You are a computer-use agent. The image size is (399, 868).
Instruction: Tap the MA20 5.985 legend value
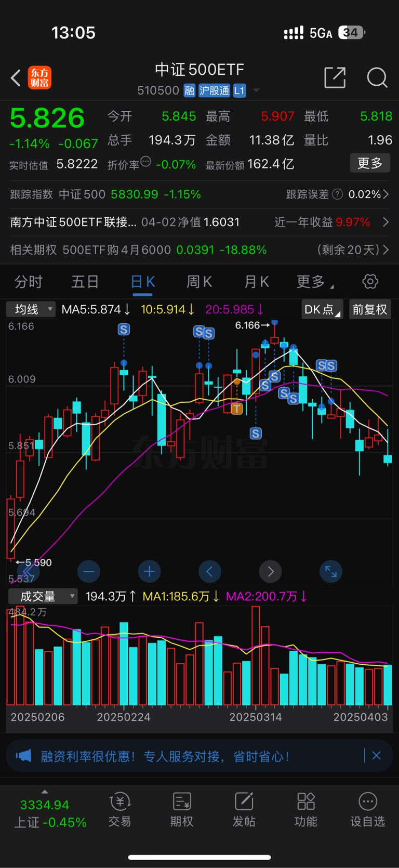pos(234,310)
